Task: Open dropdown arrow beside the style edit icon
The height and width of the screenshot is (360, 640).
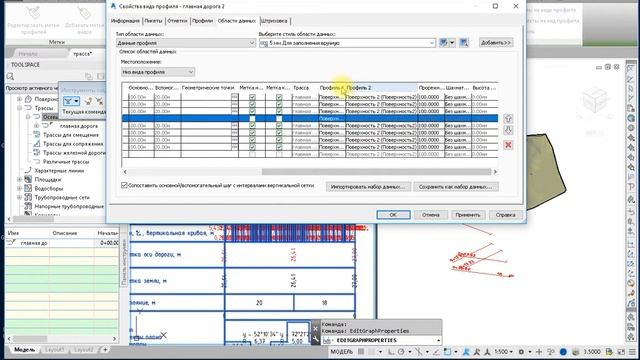Action: tap(452, 42)
